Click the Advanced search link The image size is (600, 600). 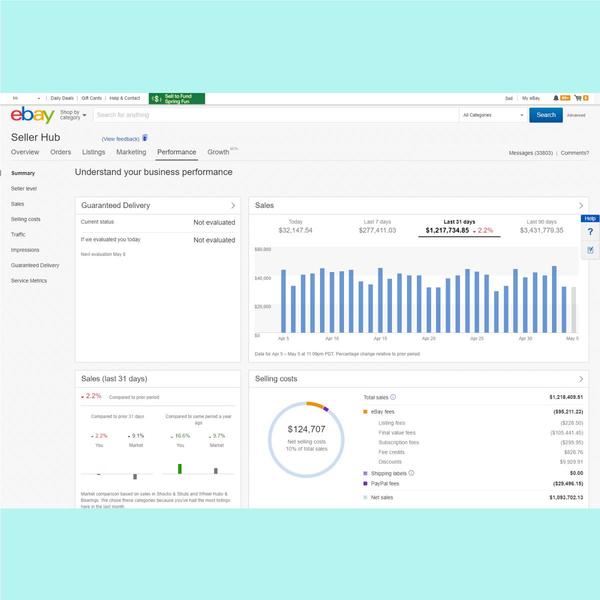(x=576, y=115)
